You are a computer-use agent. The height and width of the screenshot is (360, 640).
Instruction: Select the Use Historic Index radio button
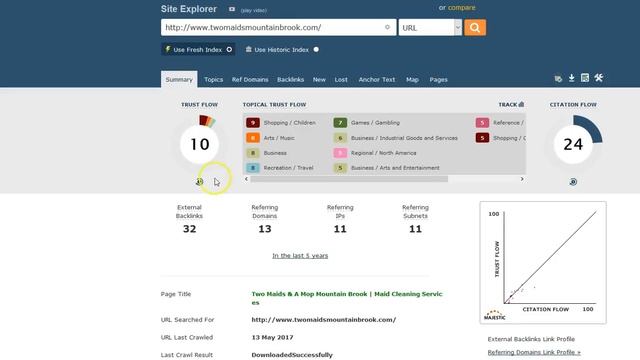[316, 49]
